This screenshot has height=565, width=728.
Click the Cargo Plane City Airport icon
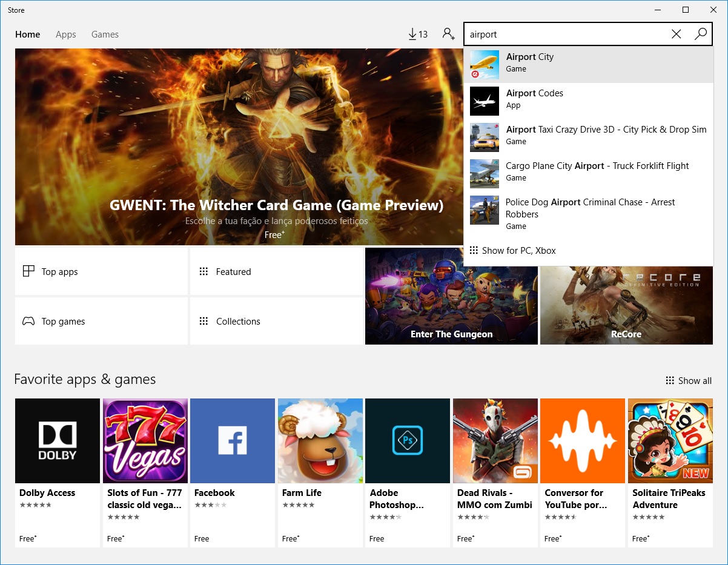coord(485,173)
